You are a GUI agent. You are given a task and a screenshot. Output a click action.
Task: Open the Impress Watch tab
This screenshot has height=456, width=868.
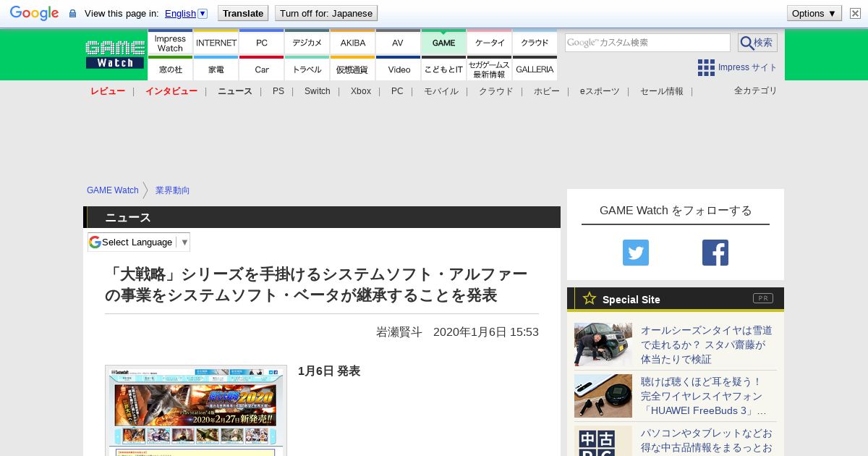pyautogui.click(x=170, y=43)
